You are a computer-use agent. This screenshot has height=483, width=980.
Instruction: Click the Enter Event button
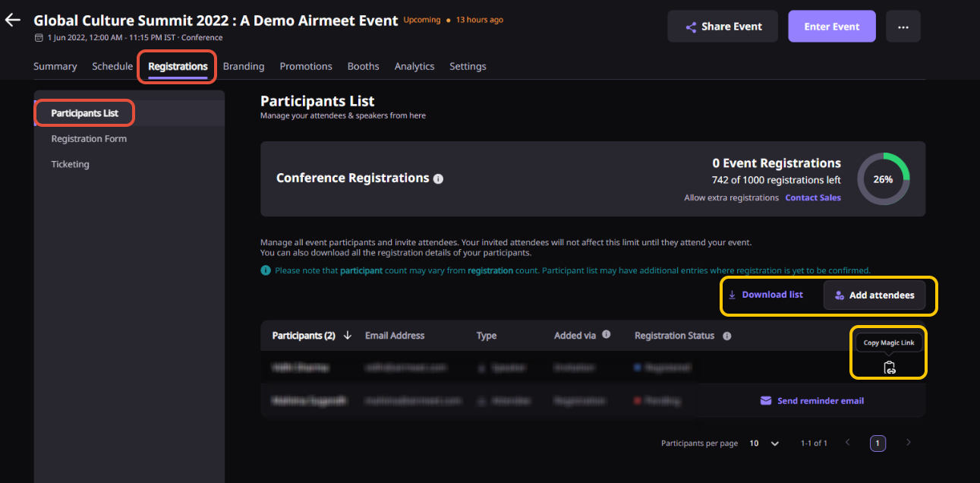[832, 27]
